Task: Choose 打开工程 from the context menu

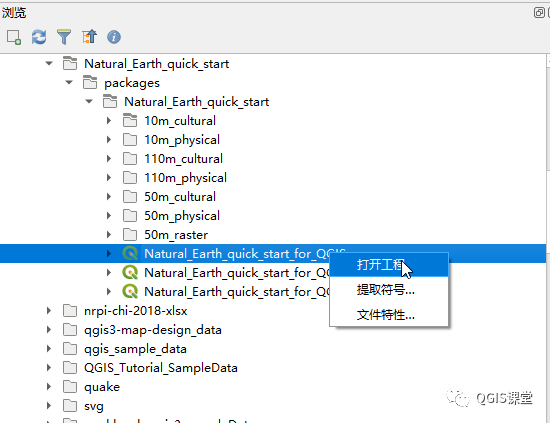Action: tap(389, 265)
